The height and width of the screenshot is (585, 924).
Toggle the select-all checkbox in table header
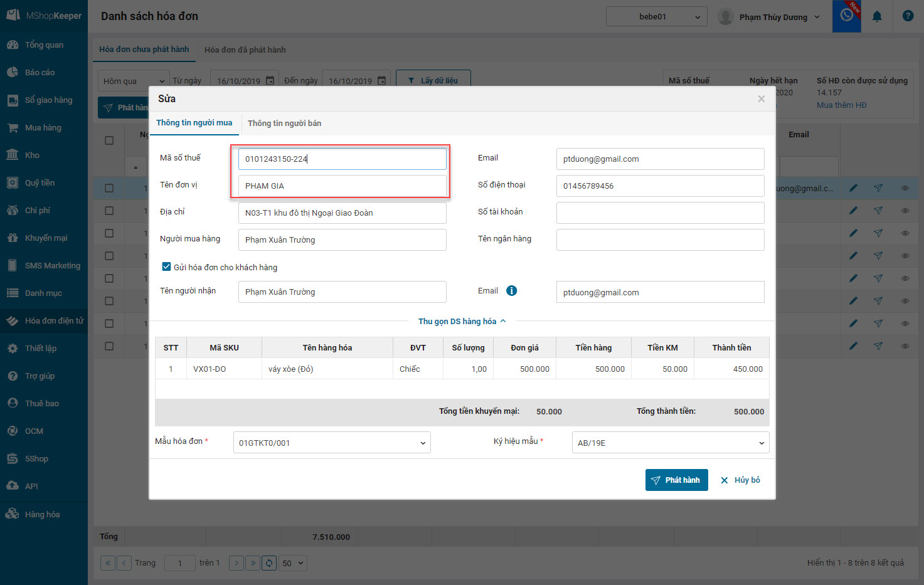pyautogui.click(x=109, y=140)
